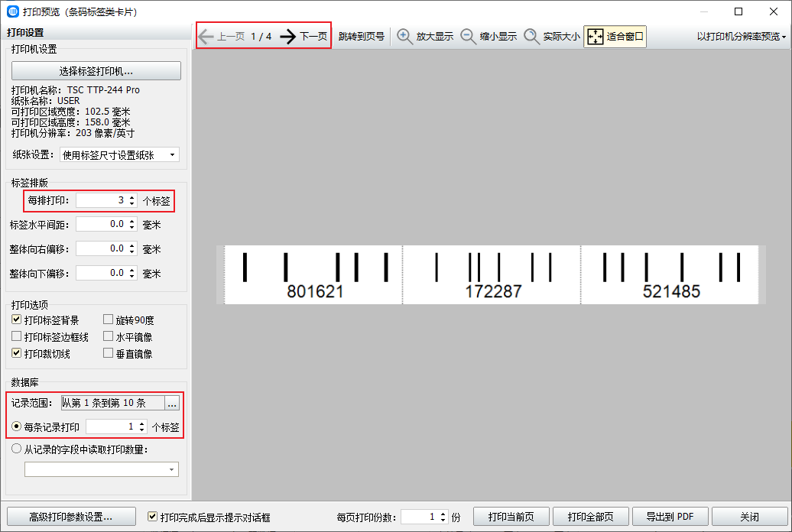Screen dimensions: 792x532
Task: Maximize the 打印预览 window
Action: 738,11
